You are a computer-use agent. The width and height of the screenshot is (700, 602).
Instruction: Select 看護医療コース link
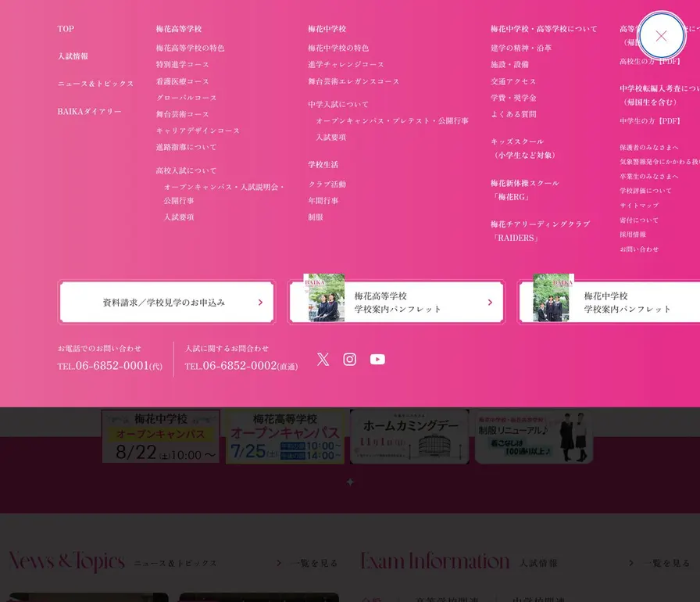coord(183,81)
